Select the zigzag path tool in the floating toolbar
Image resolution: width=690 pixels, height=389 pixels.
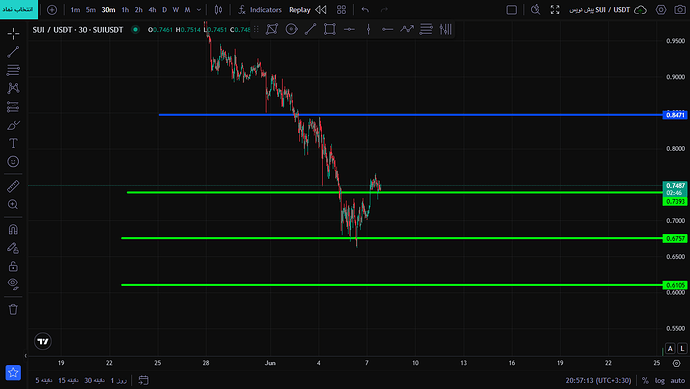point(407,29)
